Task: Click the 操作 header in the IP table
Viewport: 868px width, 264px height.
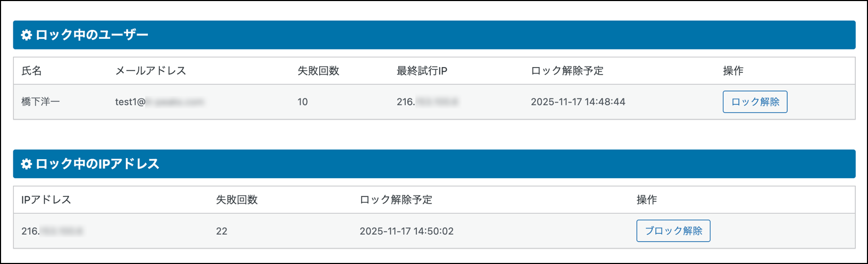Action: pos(646,200)
